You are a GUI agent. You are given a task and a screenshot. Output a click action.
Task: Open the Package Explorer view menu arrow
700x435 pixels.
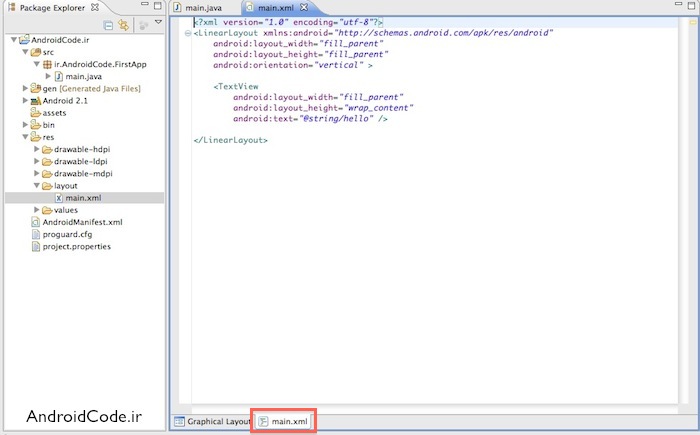(158, 23)
